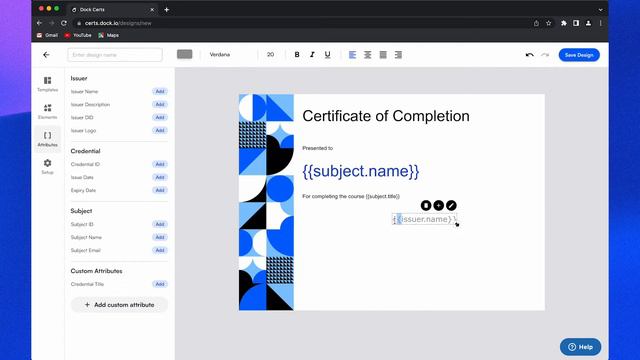Edit the selected element with pencil icon
Viewport: 640px width, 360px height.
[451, 205]
